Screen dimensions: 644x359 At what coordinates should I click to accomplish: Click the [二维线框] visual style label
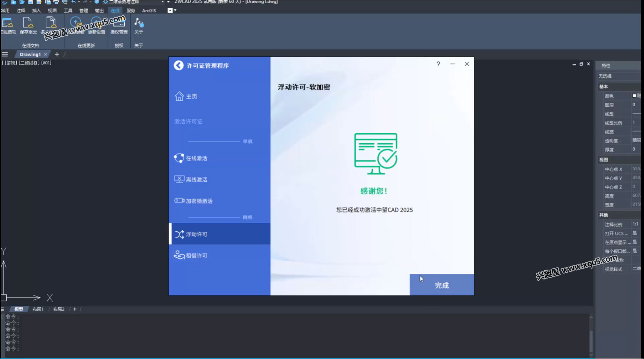tap(29, 63)
